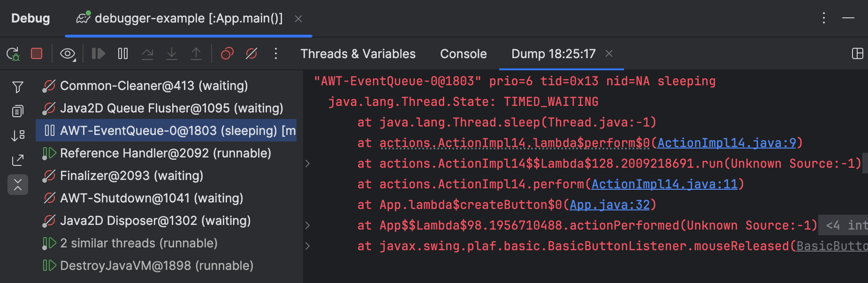This screenshot has height=283, width=868.
Task: Click the TIMED_WAITING thread state line
Action: click(x=463, y=102)
